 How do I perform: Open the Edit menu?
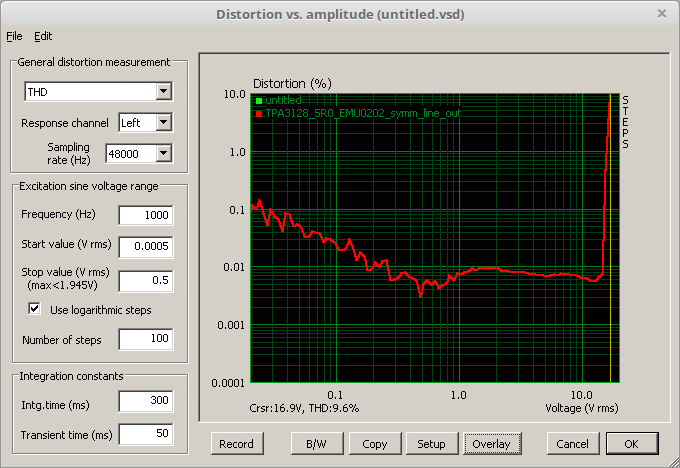pyautogui.click(x=43, y=36)
